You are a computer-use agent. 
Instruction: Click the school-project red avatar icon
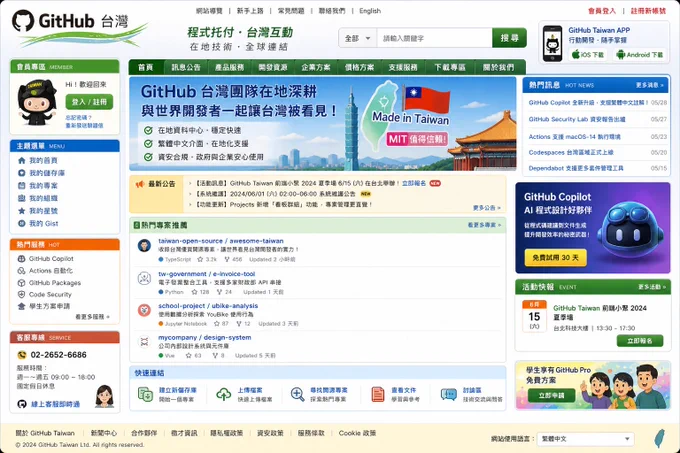tap(144, 310)
